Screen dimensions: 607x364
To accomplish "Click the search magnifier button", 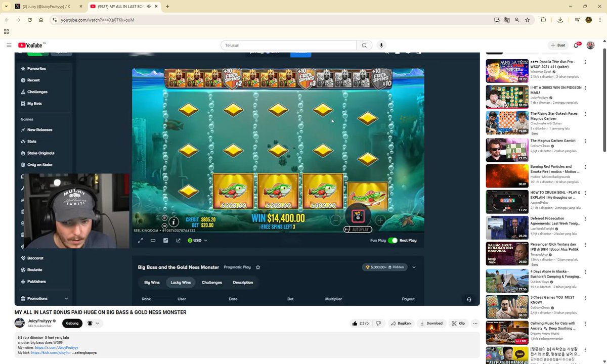I will point(364,45).
